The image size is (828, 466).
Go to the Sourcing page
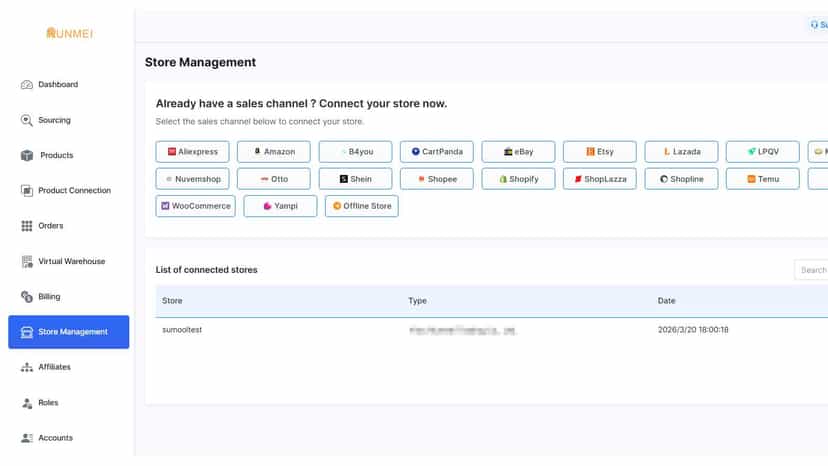click(x=54, y=120)
